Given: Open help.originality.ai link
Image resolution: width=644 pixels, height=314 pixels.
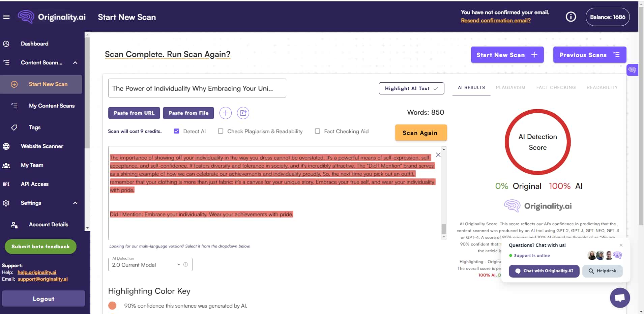Looking at the screenshot, I should (37, 273).
